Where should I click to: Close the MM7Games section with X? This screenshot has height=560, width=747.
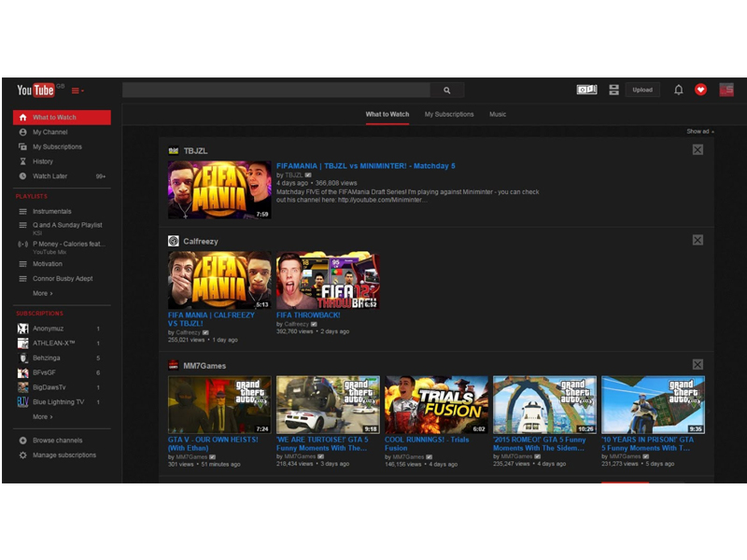pyautogui.click(x=698, y=365)
